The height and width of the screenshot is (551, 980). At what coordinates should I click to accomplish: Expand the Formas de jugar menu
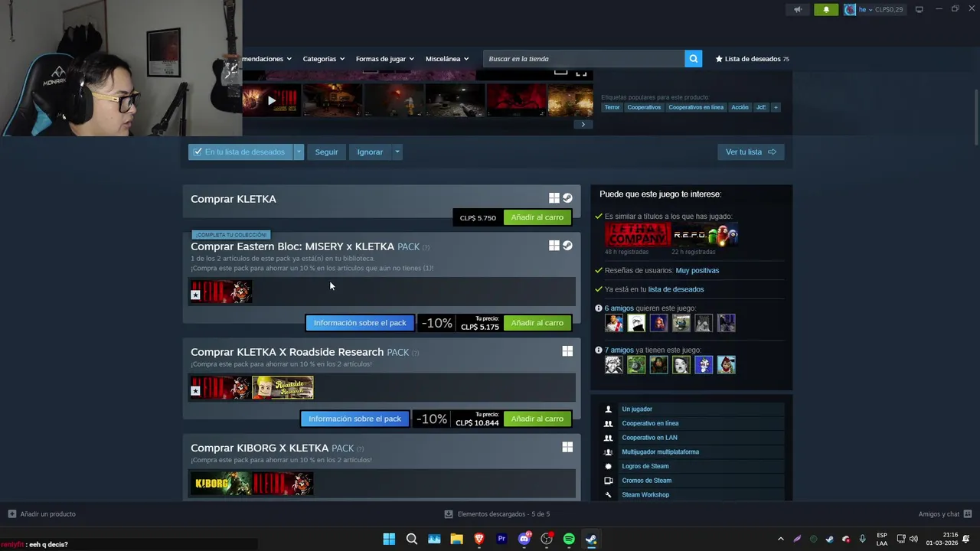click(384, 59)
